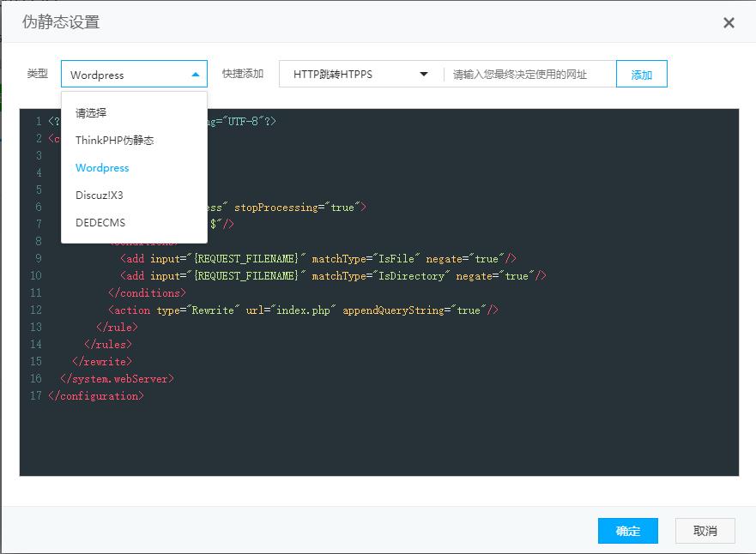Viewport: 756px width, 554px height.
Task: Close the 伪静态设置 dialog with X
Action: coord(729,23)
